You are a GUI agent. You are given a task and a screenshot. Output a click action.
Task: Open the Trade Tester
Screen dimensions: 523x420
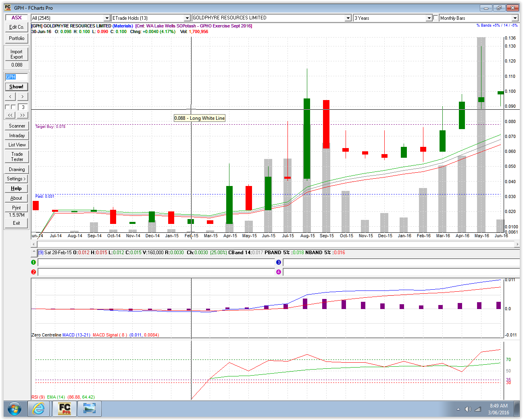point(17,157)
